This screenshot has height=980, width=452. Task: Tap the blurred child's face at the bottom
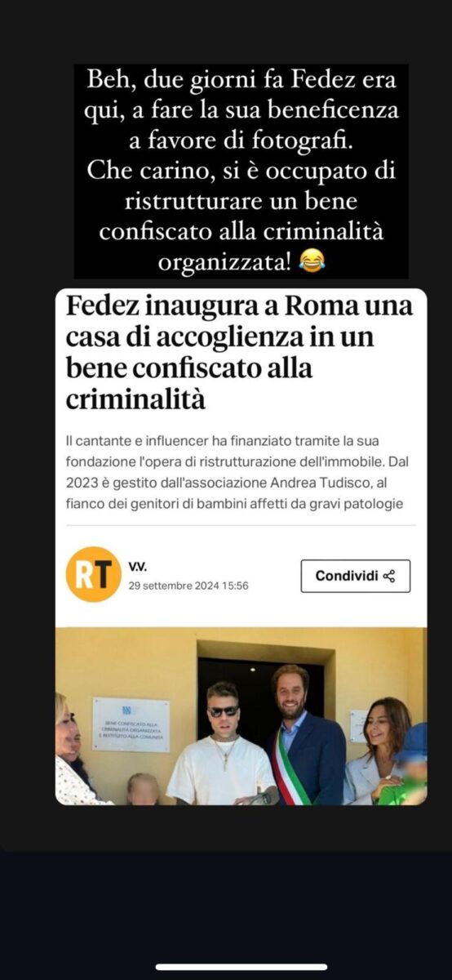[143, 789]
